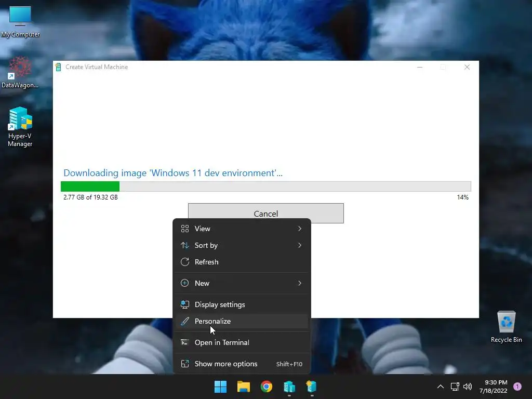Screen dimensions: 532x399
Task: Select the Recycle Bin desktop icon
Action: 506,327
